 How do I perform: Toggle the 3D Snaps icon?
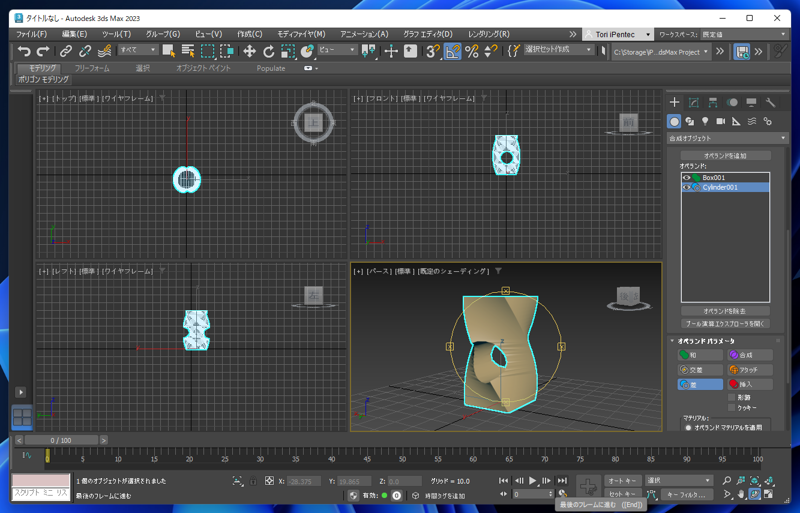(x=433, y=51)
